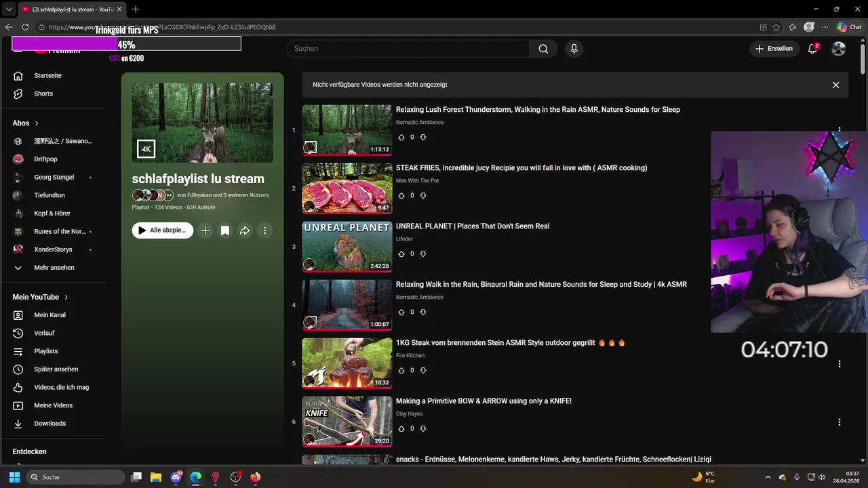Open playlist more-options menu
This screenshot has height=488, width=868.
[265, 230]
